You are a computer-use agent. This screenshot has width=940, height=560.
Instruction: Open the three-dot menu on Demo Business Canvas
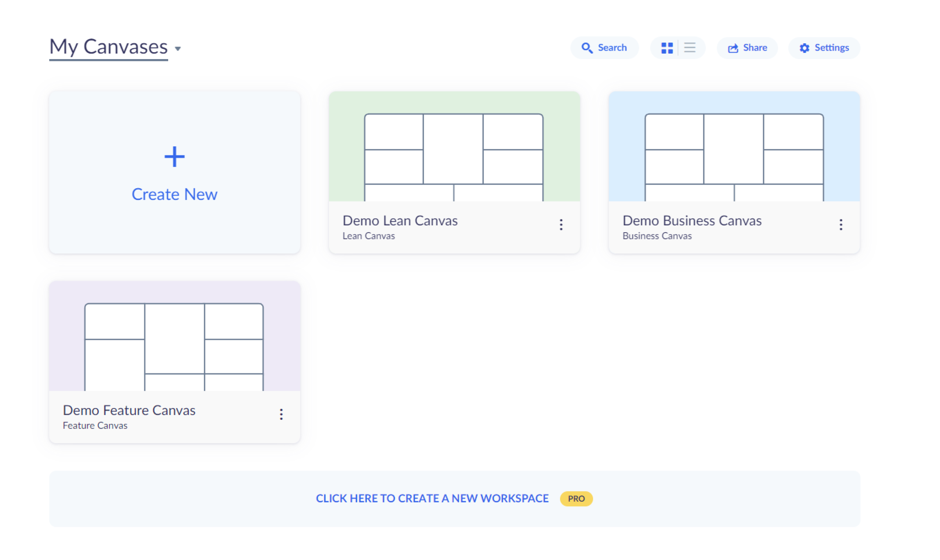pyautogui.click(x=841, y=225)
